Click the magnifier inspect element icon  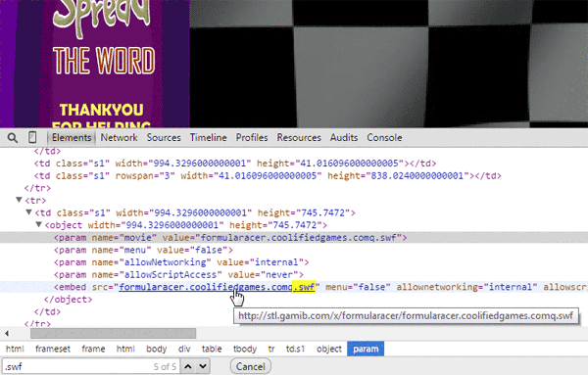click(13, 138)
